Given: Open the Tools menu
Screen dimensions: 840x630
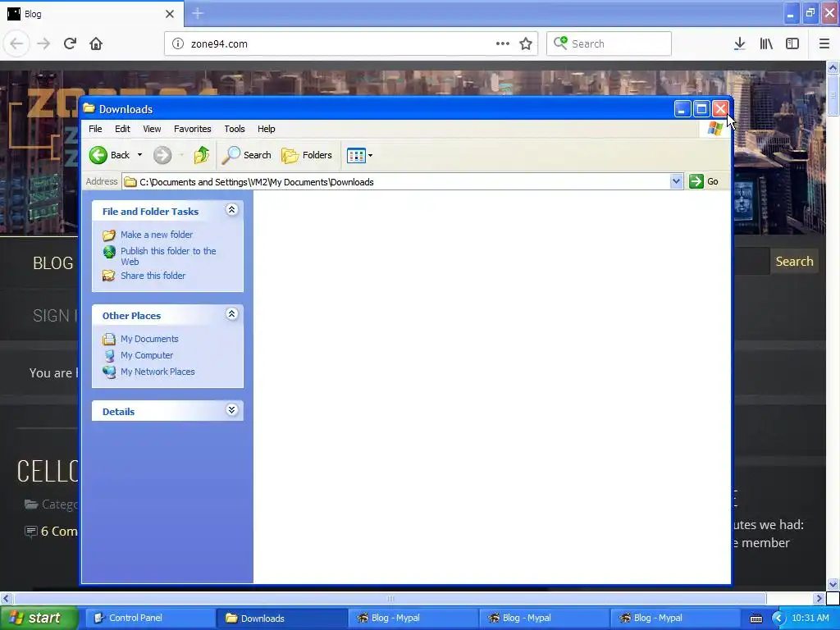Looking at the screenshot, I should [x=234, y=129].
